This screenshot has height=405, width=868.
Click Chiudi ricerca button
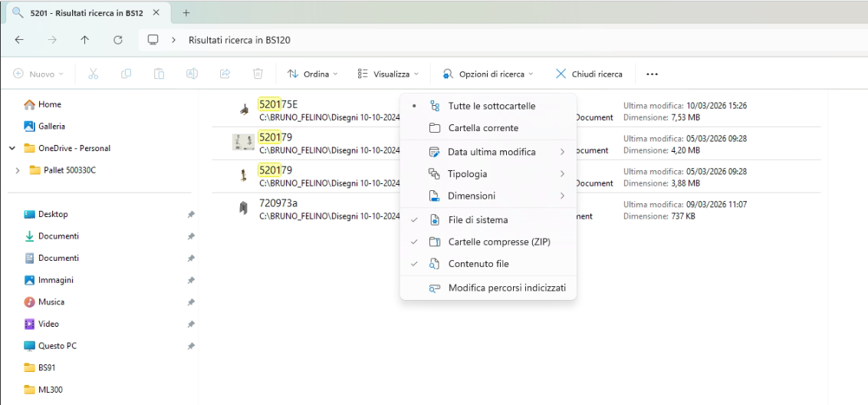589,74
